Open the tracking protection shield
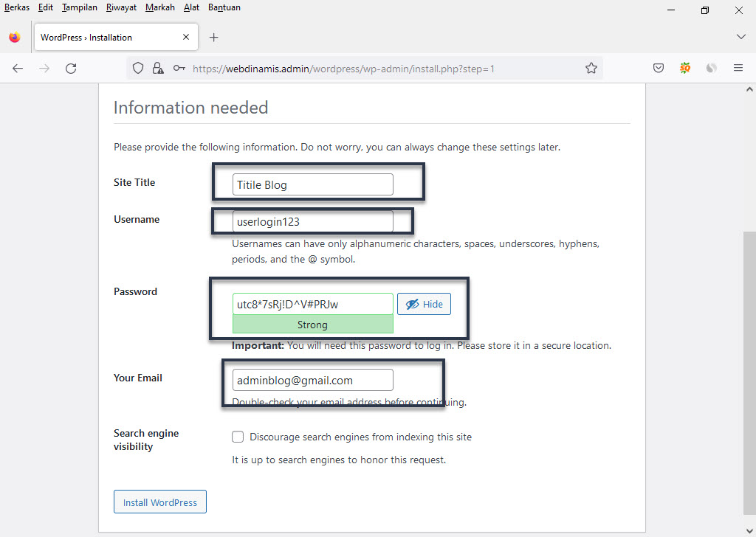The image size is (756, 537). coord(138,67)
